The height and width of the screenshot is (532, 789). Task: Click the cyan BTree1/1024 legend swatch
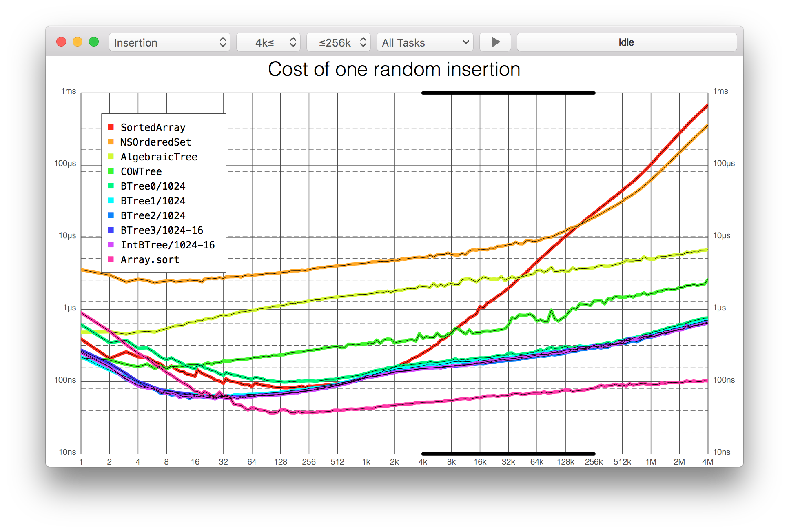tap(111, 201)
